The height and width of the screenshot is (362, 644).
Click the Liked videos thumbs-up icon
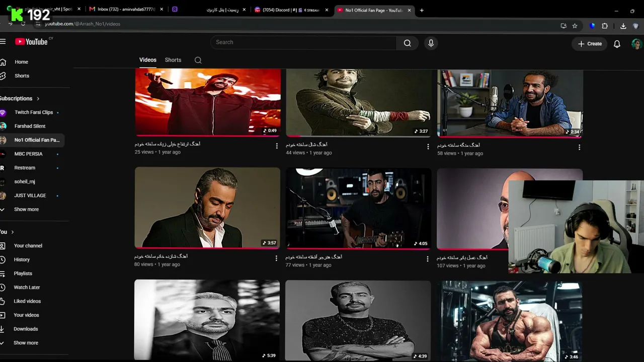[x=3, y=301]
